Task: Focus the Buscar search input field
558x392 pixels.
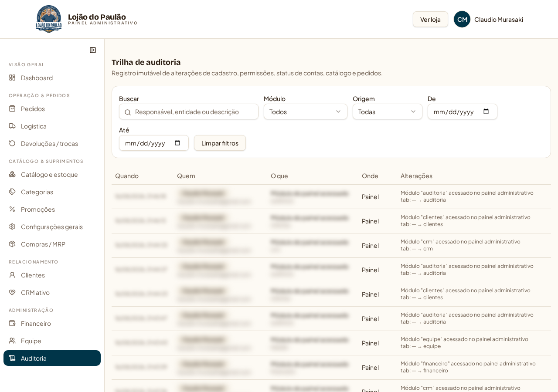Action: coord(189,112)
